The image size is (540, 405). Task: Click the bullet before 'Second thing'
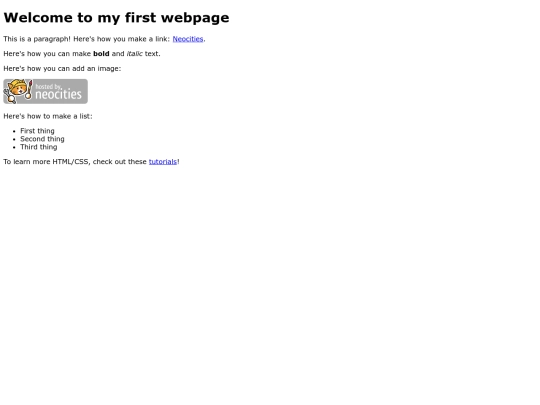(14, 139)
